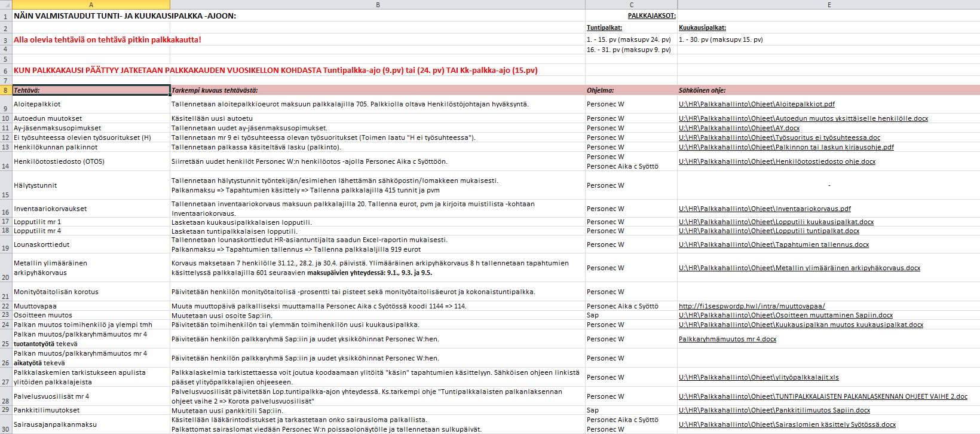Open Henkilöotostiedosto ohje.docx link
980x434 pixels.
tap(777, 161)
